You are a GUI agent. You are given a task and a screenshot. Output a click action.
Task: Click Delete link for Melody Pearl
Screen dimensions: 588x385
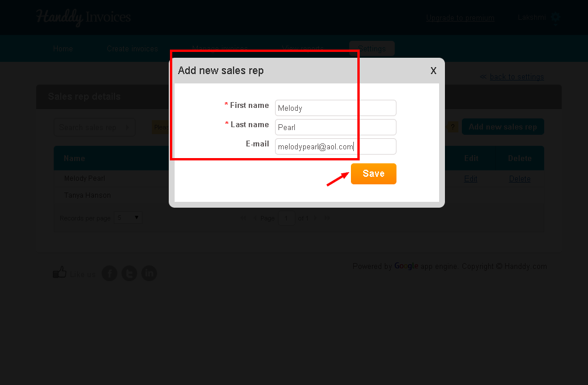(520, 178)
